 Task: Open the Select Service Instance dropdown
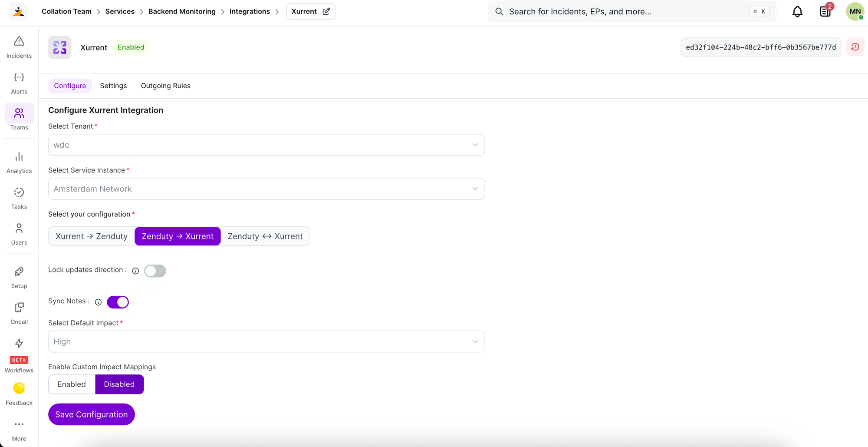(266, 189)
